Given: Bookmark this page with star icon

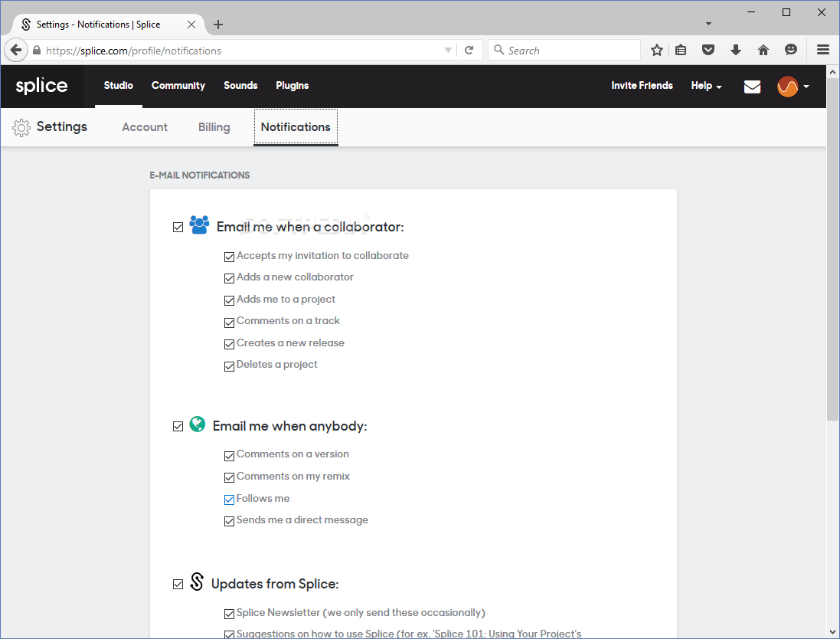Looking at the screenshot, I should coord(657,51).
